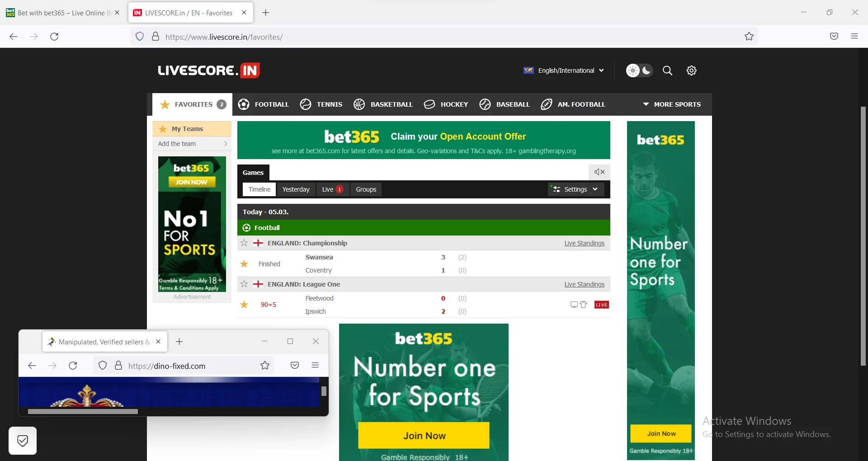Unfavorite the Fleetwood vs Ipswich match star
The width and height of the screenshot is (868, 461).
(x=244, y=305)
